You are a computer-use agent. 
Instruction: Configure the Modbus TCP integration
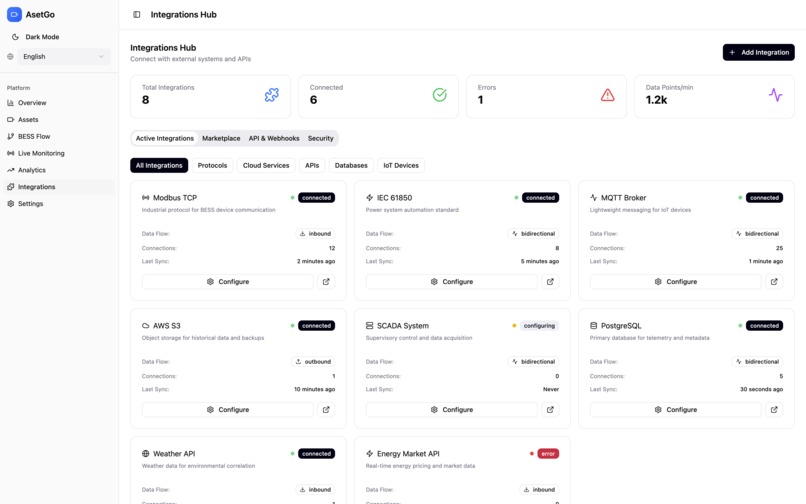click(x=228, y=282)
